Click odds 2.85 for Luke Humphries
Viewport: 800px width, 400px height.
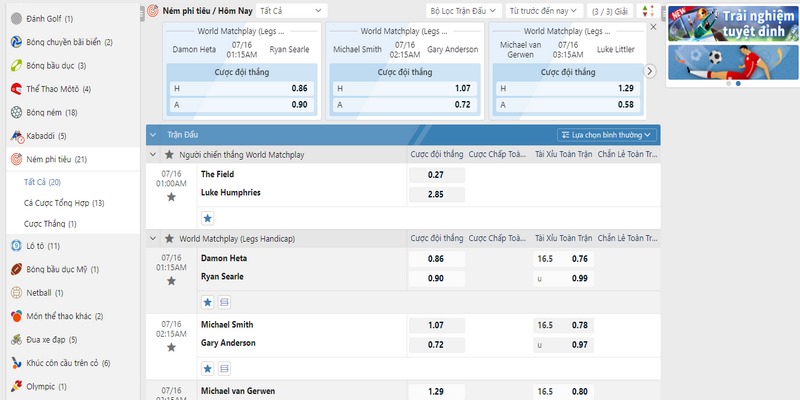click(x=436, y=193)
